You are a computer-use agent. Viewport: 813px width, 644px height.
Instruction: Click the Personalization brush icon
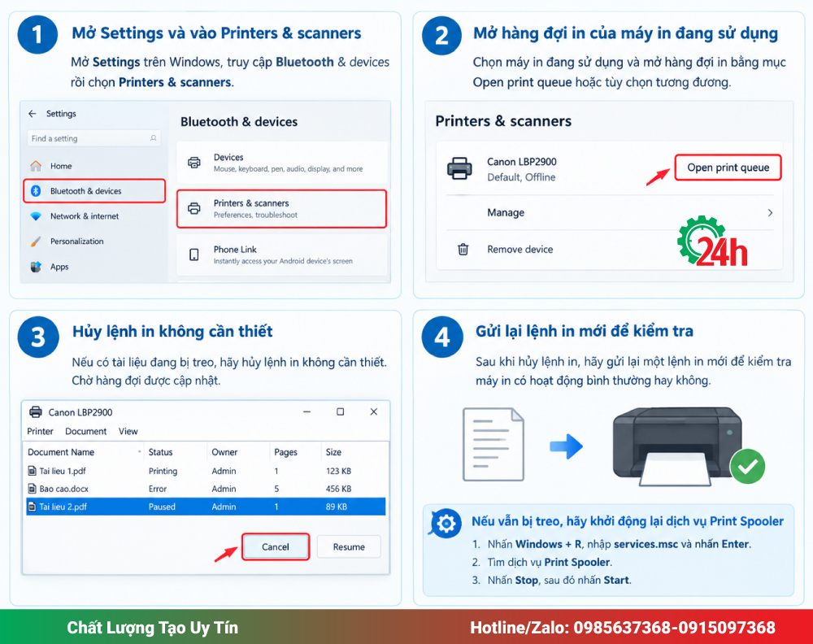coord(36,241)
